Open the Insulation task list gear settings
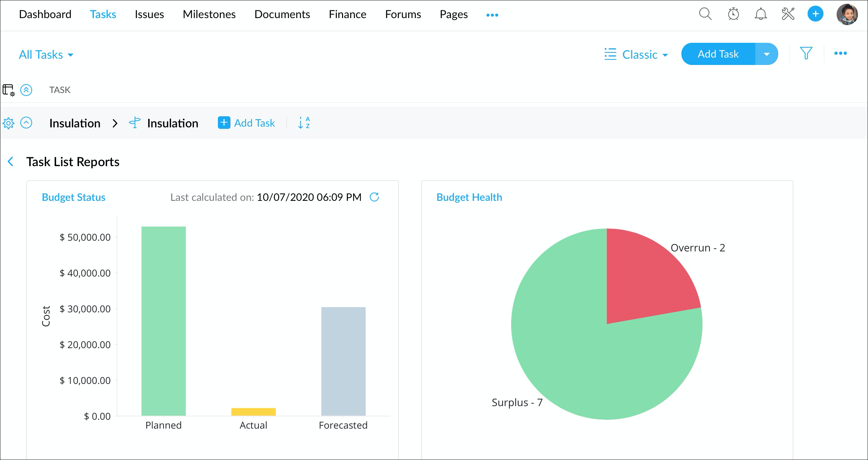 (8, 123)
